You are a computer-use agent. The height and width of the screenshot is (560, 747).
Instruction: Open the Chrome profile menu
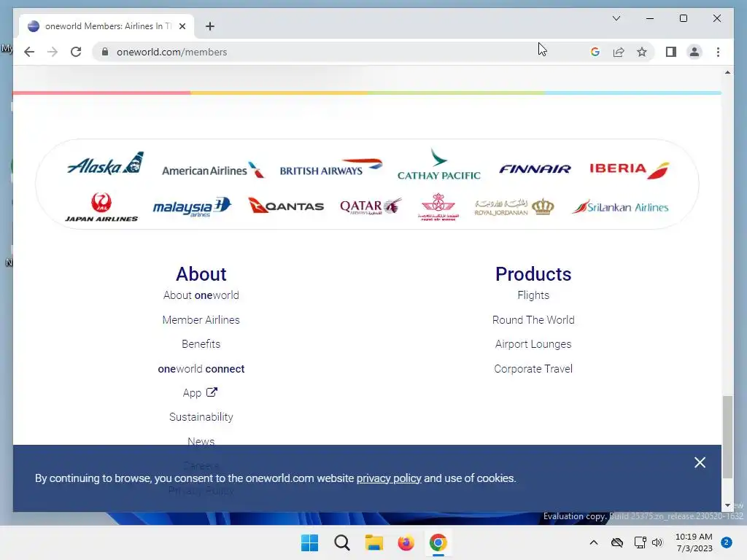click(694, 52)
